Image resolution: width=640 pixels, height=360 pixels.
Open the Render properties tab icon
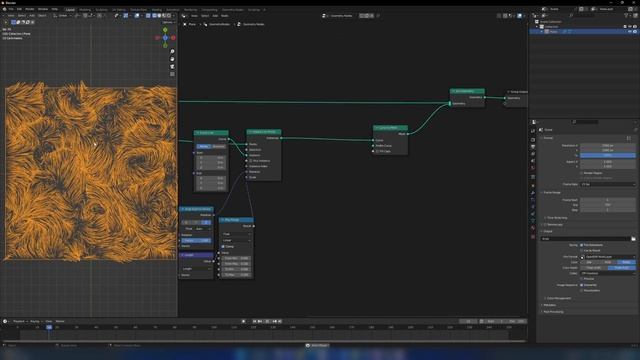(533, 140)
